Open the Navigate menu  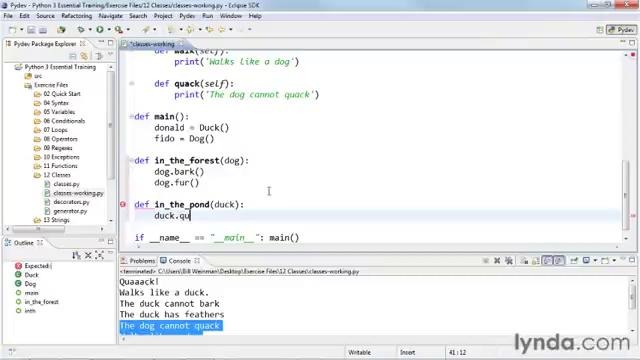[x=111, y=16]
